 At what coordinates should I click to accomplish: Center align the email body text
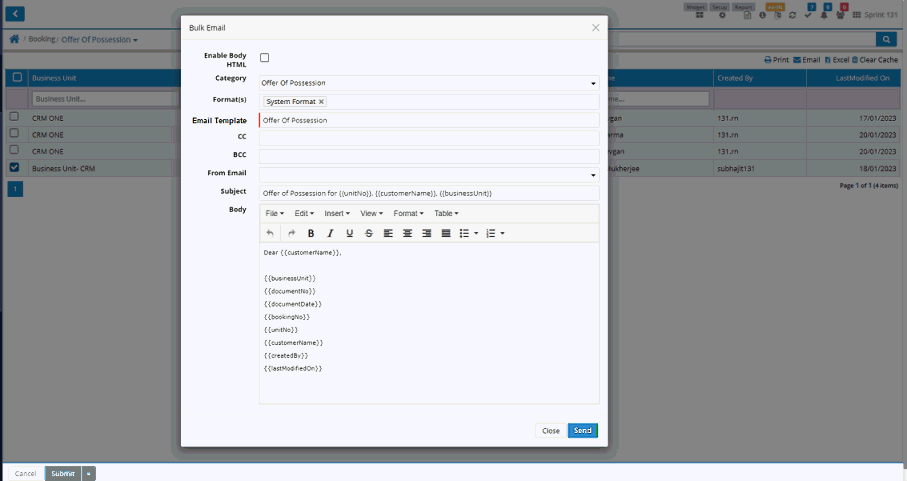pos(407,233)
